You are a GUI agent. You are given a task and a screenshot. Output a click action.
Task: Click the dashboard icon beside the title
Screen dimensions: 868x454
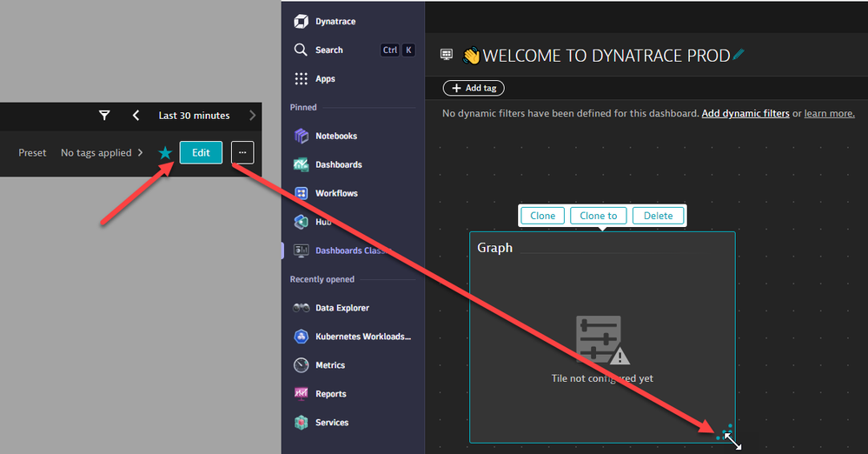(447, 54)
